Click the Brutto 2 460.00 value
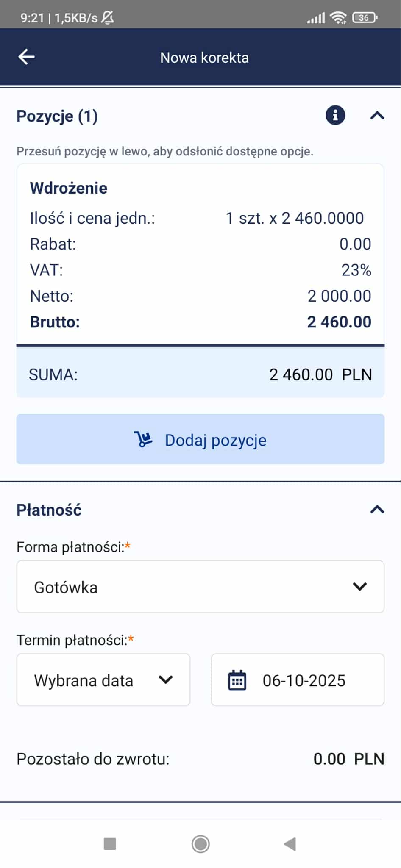The image size is (401, 868). [339, 322]
